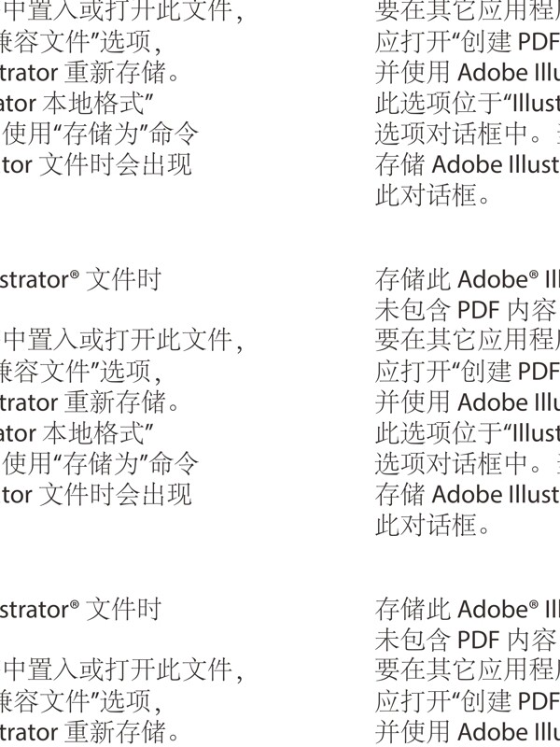Click "中置入或打开此文件," in the middle paragraph

(x=123, y=340)
